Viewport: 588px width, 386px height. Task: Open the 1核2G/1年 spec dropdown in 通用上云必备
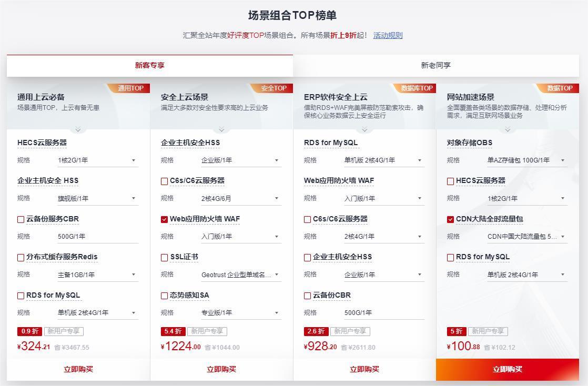click(97, 160)
